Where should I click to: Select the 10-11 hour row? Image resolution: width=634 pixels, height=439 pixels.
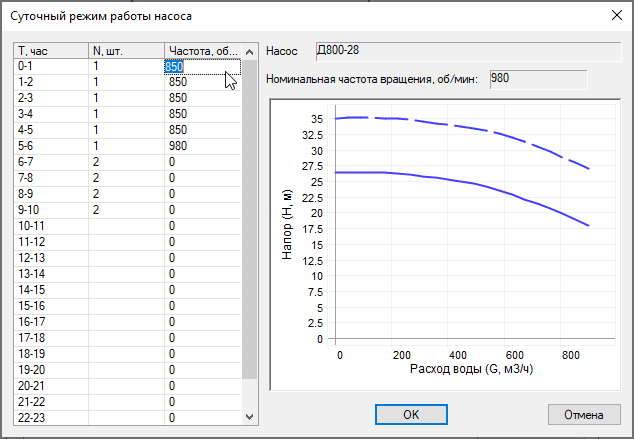coord(50,226)
